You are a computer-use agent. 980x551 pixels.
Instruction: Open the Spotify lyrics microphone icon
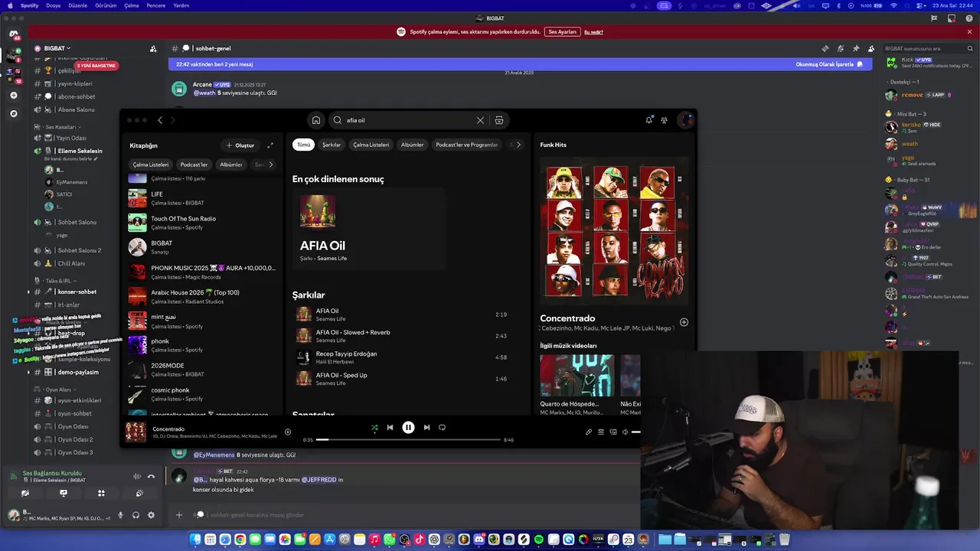click(x=589, y=432)
